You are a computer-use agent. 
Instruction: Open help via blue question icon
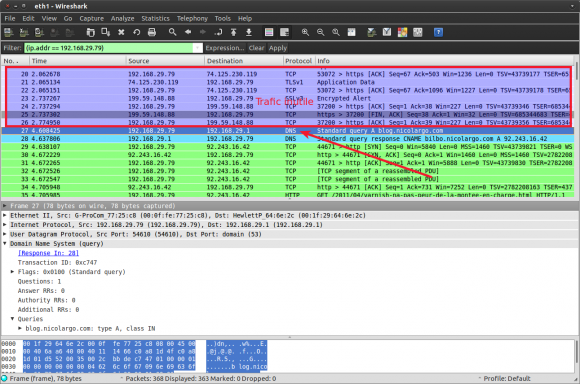coord(438,33)
